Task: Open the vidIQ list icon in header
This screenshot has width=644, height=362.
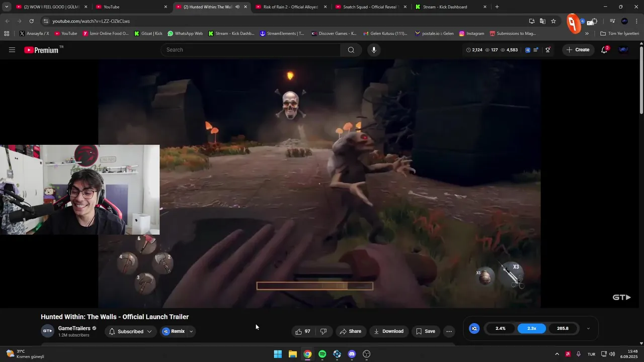Action: click(x=536, y=50)
